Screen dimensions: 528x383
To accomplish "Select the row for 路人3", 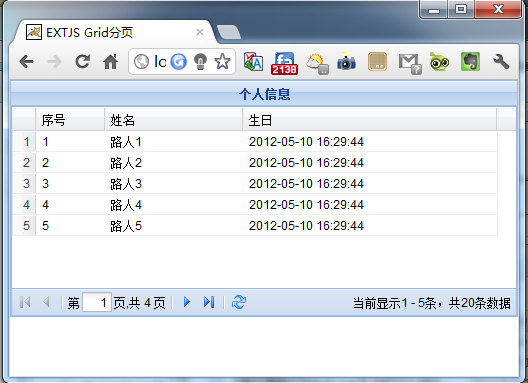I will 255,184.
